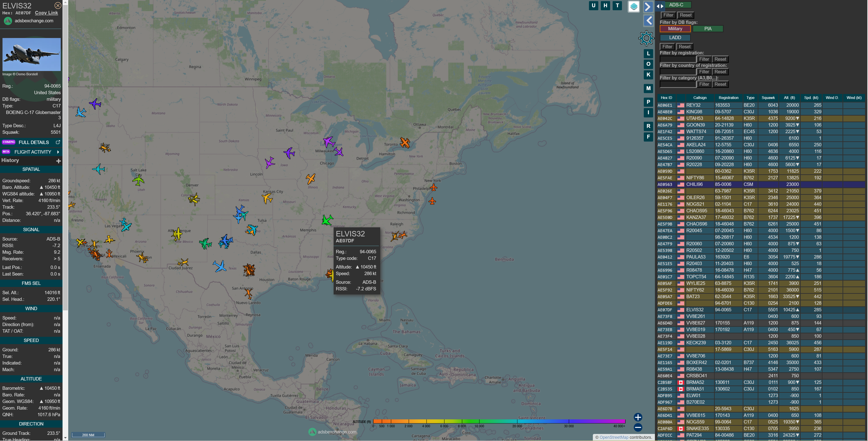Click the purple aircraft icon over Montana
Viewport: 868px width, 441px height.
[x=95, y=104]
